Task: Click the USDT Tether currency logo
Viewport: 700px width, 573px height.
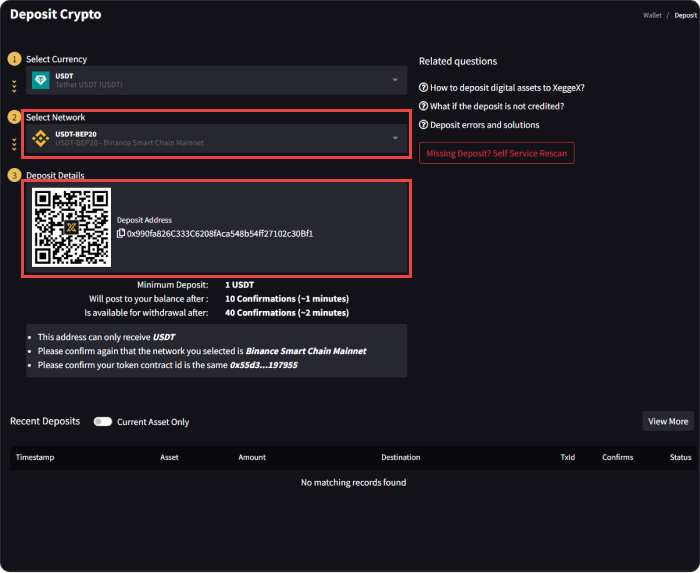Action: click(x=41, y=80)
